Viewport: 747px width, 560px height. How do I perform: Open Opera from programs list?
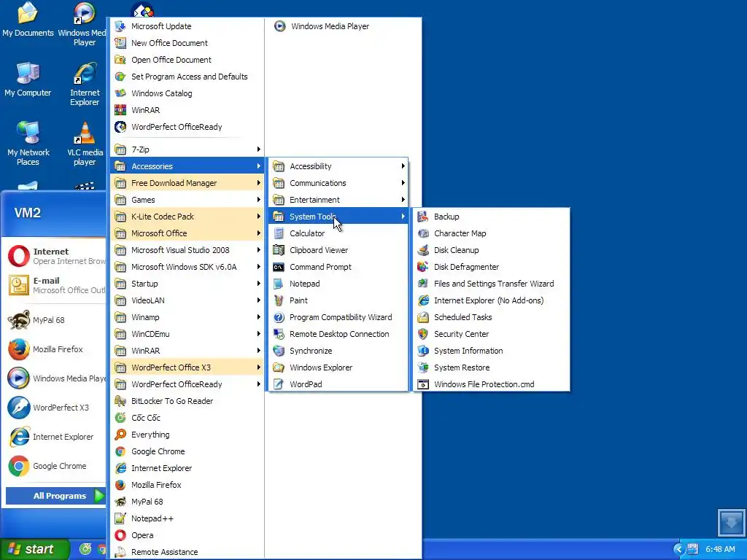(x=187, y=535)
